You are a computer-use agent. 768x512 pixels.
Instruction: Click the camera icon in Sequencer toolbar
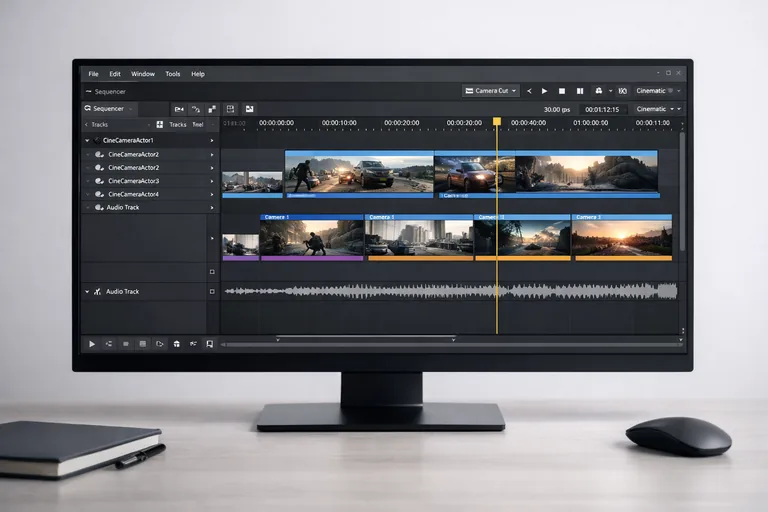coord(179,109)
